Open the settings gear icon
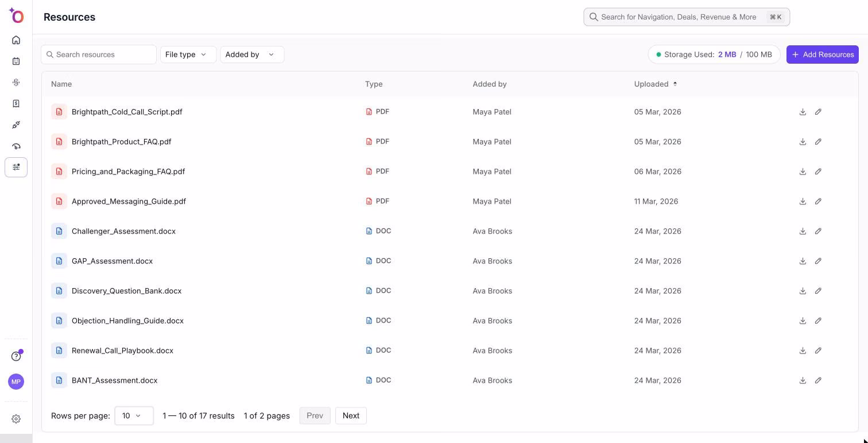The image size is (868, 443). [16, 419]
